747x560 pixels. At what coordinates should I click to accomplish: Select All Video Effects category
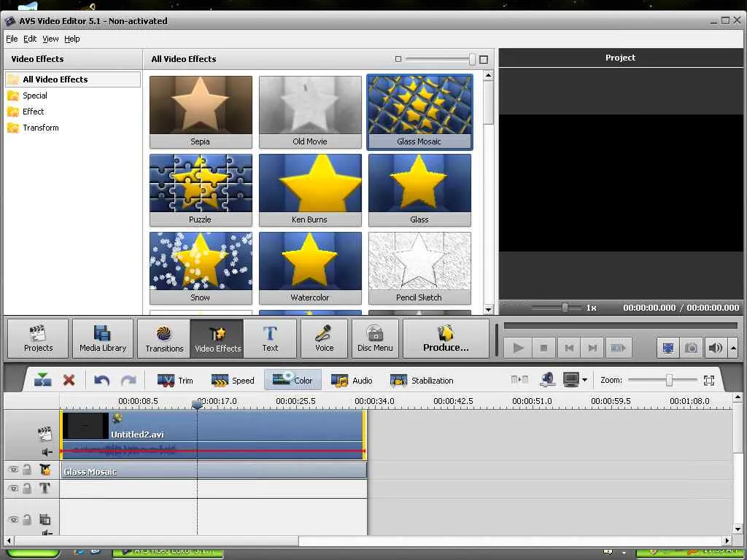click(x=73, y=79)
